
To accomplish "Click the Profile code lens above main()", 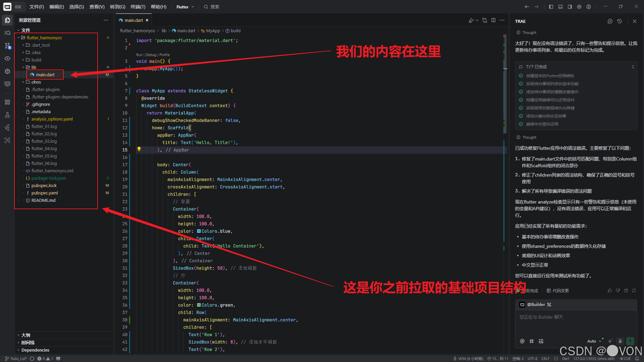I will [x=164, y=55].
